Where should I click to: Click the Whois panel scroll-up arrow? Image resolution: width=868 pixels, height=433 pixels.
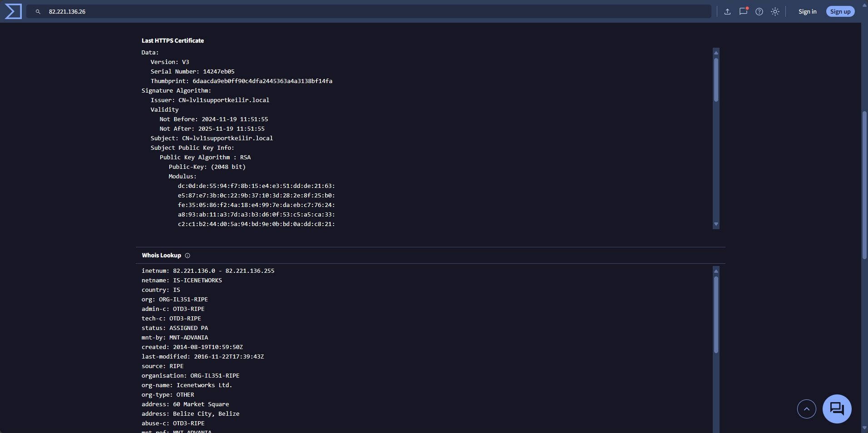tap(716, 271)
